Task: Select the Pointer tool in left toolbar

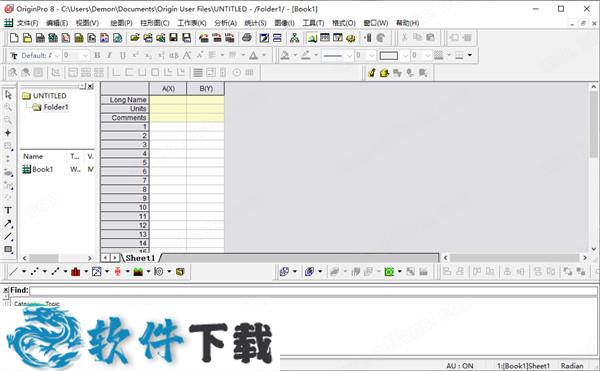Action: pos(8,94)
